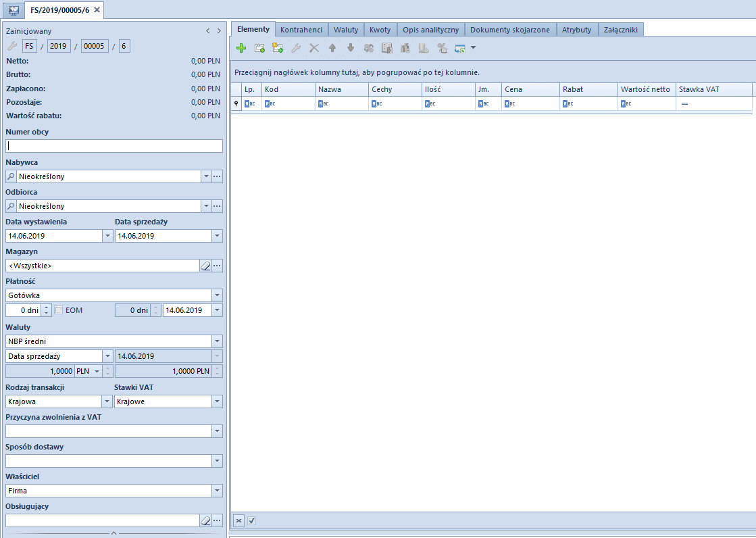Toggle the filter checkbox at the grid bottom
This screenshot has width=756, height=538.
pyautogui.click(x=252, y=520)
